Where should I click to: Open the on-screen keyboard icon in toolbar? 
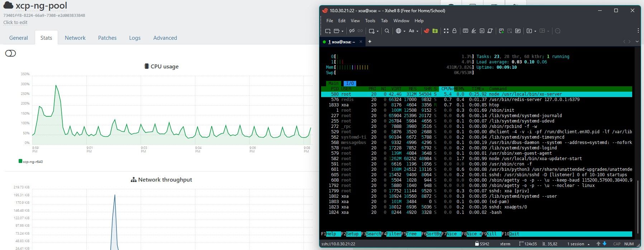[466, 31]
